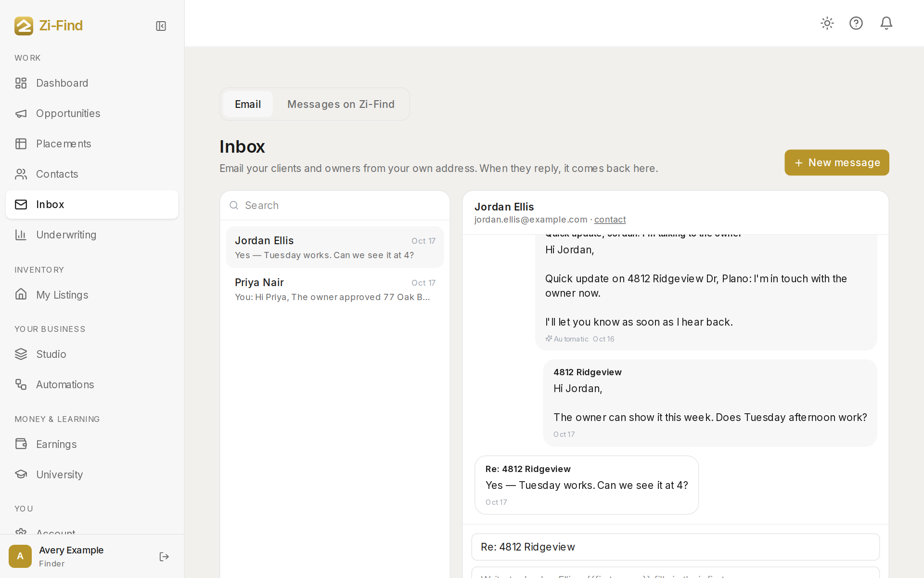Image resolution: width=924 pixels, height=578 pixels.
Task: Open Automations in sidebar
Action: click(x=92, y=384)
